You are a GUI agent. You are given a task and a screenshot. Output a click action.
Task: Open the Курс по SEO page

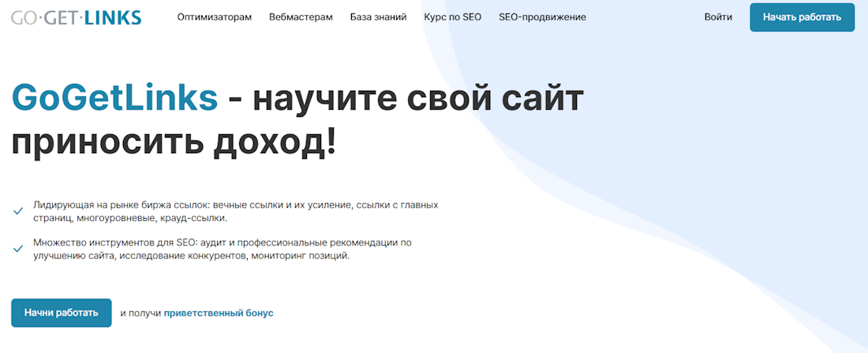click(453, 17)
